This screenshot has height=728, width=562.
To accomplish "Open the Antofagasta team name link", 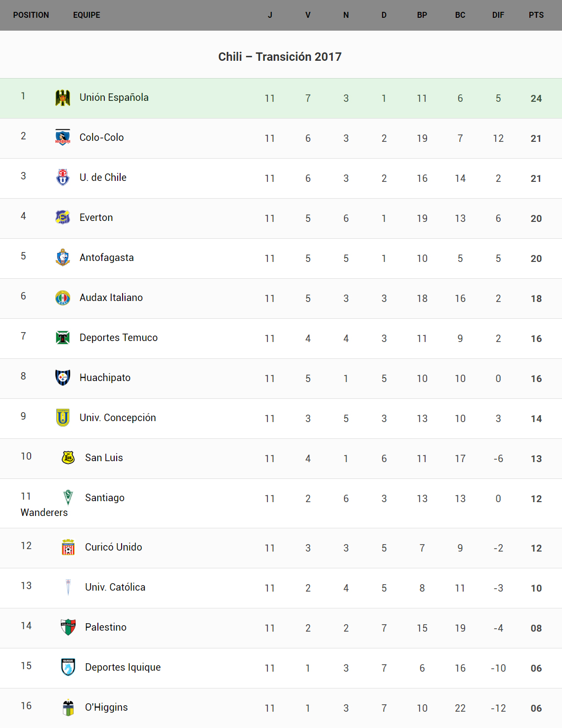I will [107, 257].
